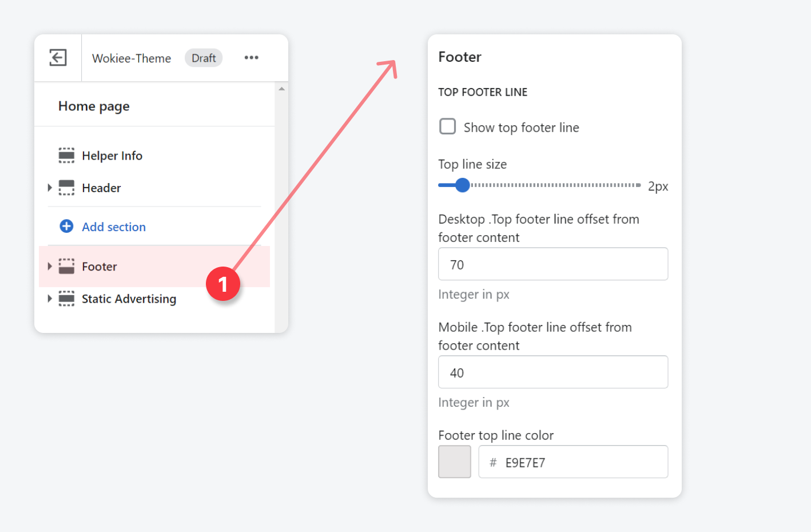Click the Header section icon
Image resolution: width=811 pixels, height=532 pixels.
(x=66, y=188)
